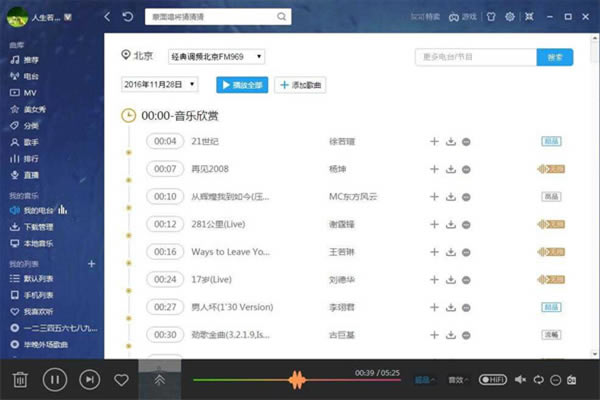
Task: Click the vertical scrollbar of song list
Action: [x=595, y=196]
